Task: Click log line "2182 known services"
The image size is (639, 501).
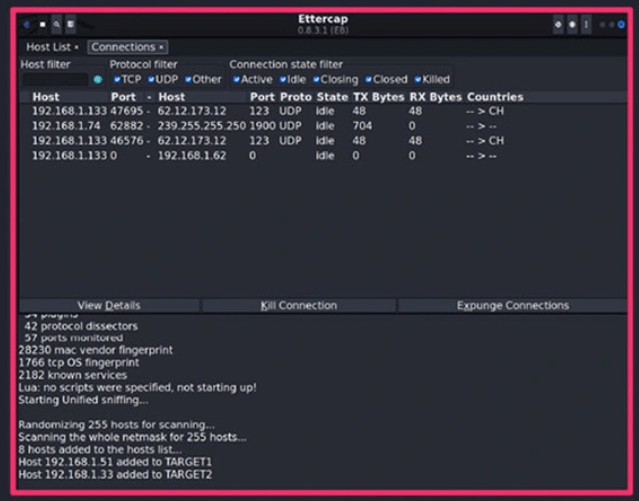Action: pos(73,375)
